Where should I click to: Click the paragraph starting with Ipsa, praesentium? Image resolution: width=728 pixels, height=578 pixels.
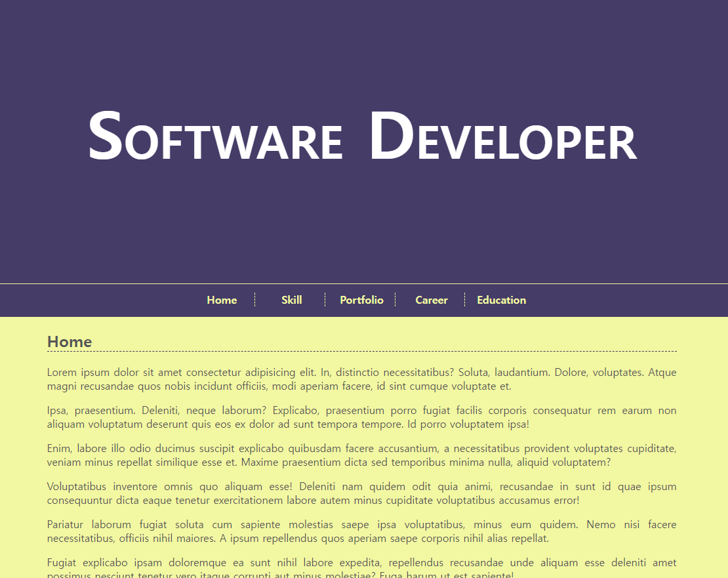(361, 417)
